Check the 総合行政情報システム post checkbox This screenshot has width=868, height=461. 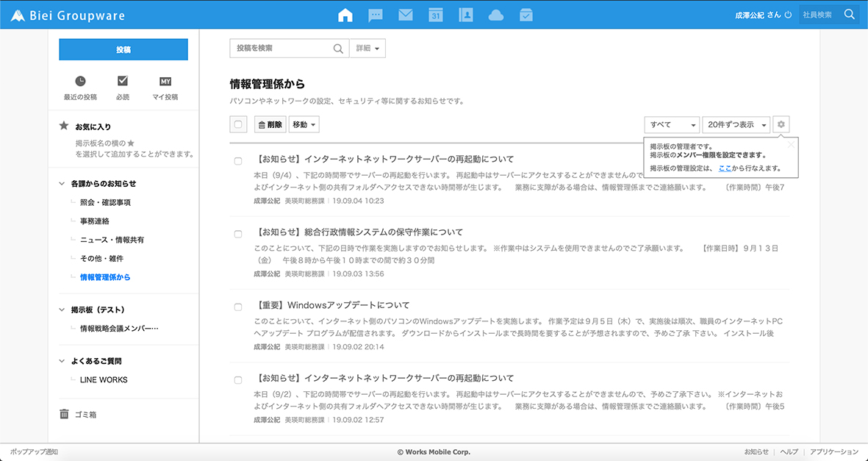(x=238, y=234)
